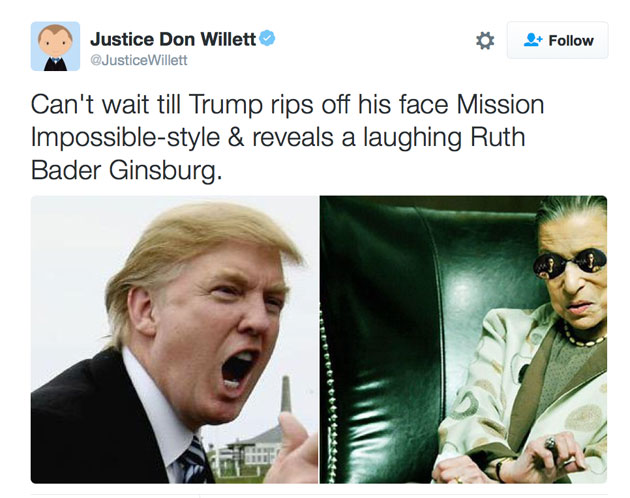Enlarge the right photo with sunglasses woman
630x498 pixels.
(x=463, y=339)
